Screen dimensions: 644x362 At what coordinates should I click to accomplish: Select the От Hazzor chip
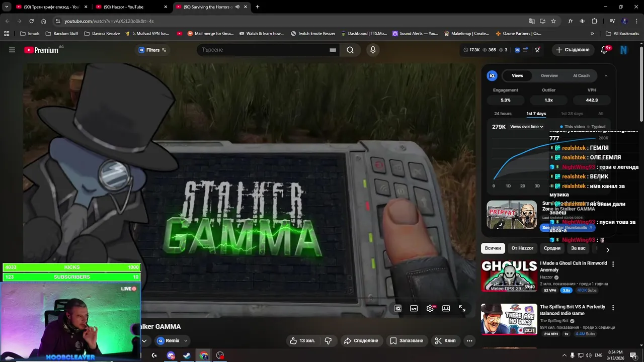(522, 248)
